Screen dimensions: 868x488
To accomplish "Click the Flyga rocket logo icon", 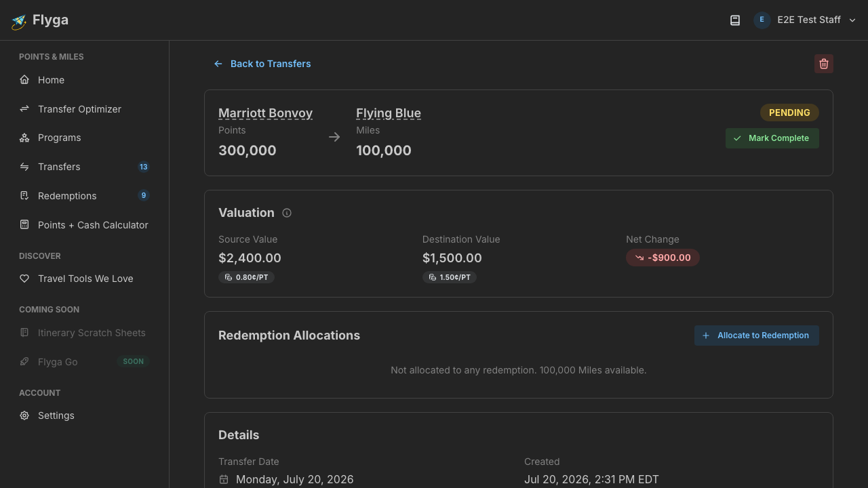I will (19, 21).
